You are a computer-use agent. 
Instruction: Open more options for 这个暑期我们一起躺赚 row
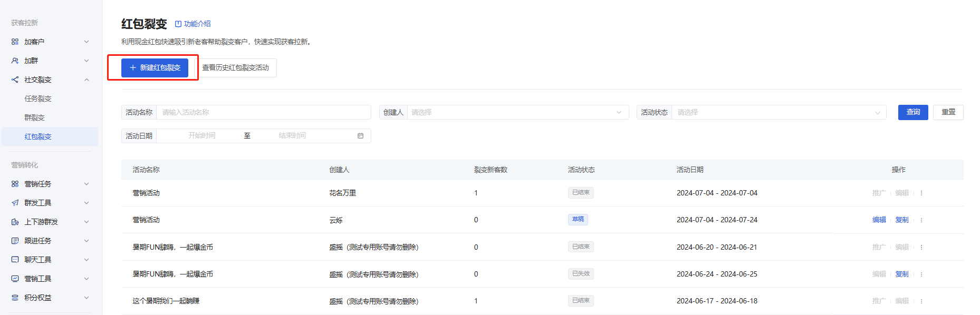pyautogui.click(x=921, y=301)
